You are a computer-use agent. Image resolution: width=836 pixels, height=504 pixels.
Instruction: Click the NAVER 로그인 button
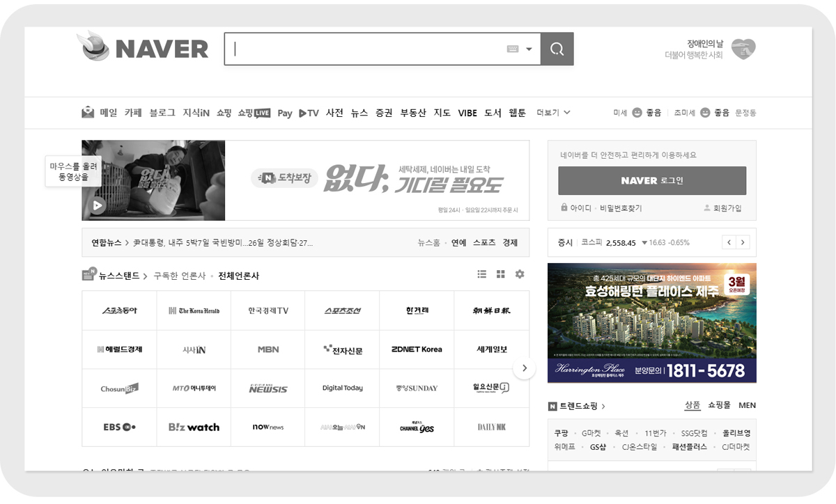[652, 180]
